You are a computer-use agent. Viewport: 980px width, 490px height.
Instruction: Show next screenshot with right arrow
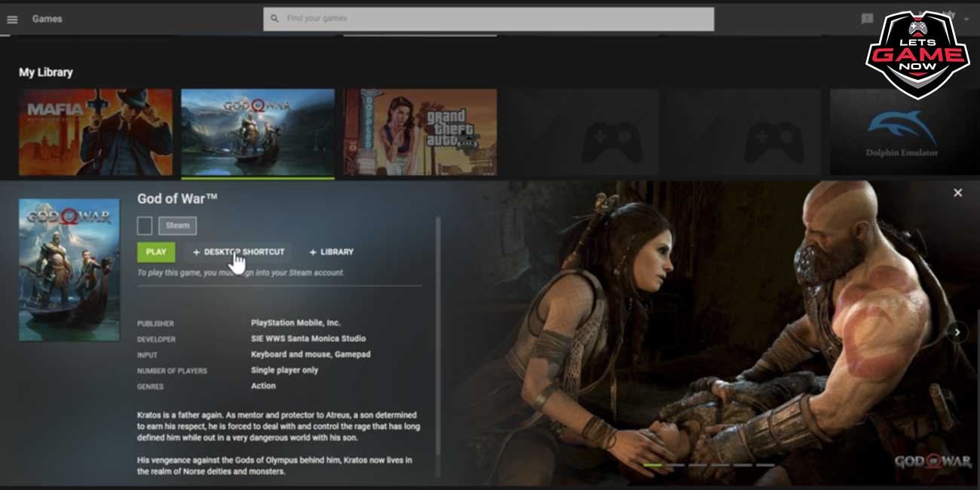coord(957,332)
